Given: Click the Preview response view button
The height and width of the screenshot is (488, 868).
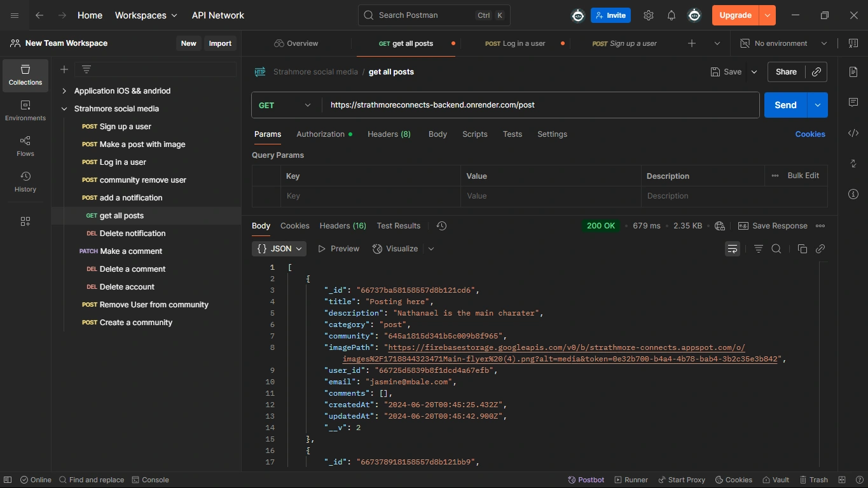Looking at the screenshot, I should (339, 249).
